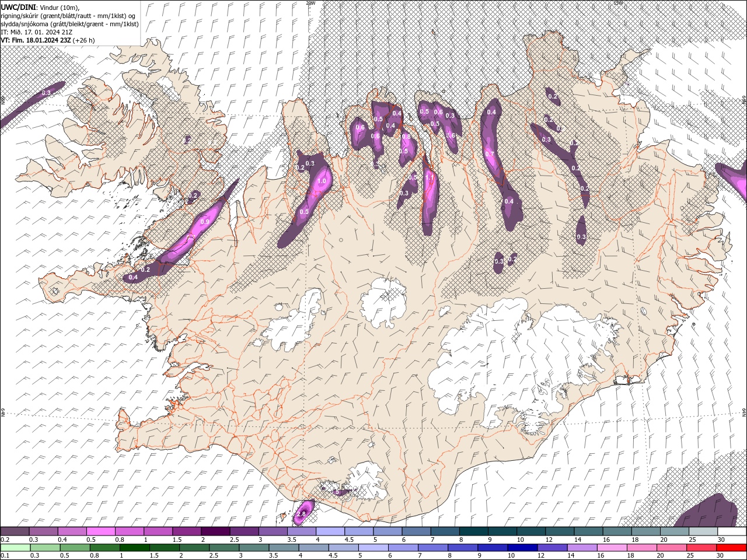Screen dimensions: 747x560
Task: Select the 'VT: Fim. 18.01.2024 23Z' valid time
Action: pyautogui.click(x=36, y=40)
